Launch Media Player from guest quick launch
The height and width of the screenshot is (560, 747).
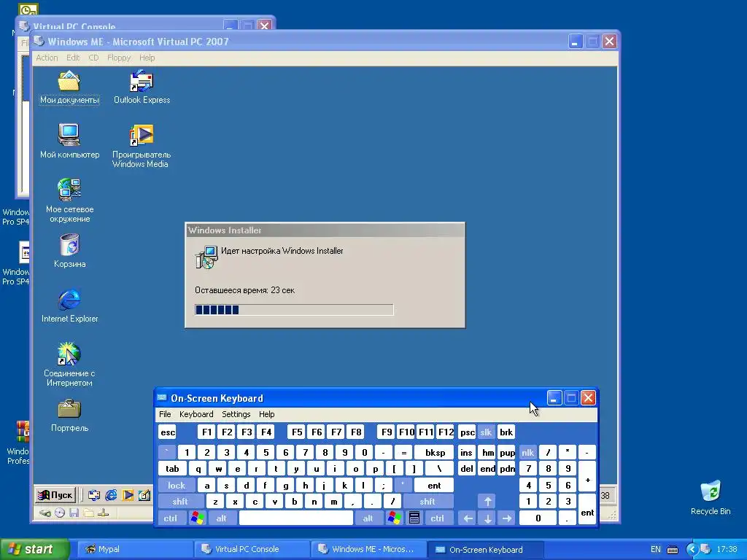(x=128, y=495)
